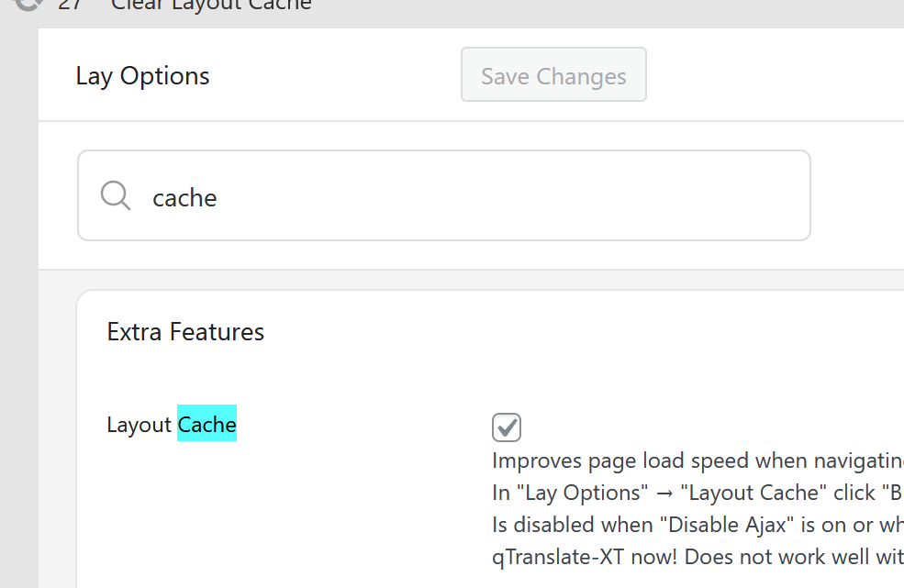
Task: Click the "Layout" word in setting label
Action: click(x=140, y=425)
